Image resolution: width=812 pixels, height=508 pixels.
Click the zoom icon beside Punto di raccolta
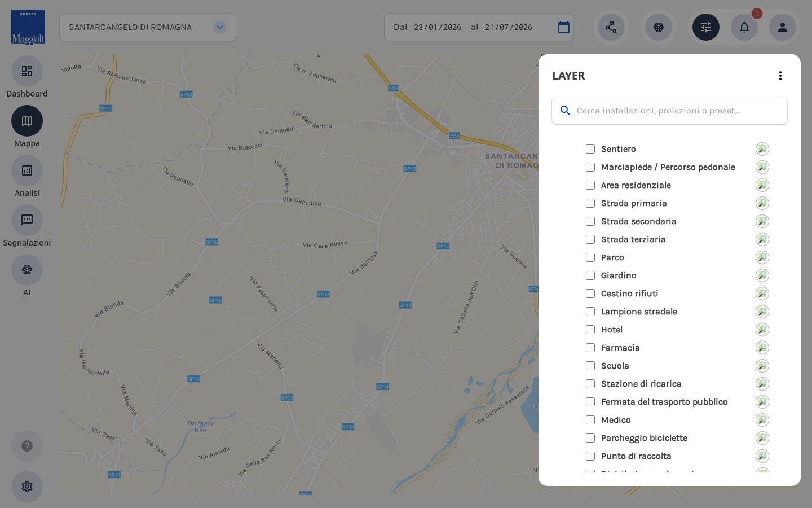tap(762, 456)
